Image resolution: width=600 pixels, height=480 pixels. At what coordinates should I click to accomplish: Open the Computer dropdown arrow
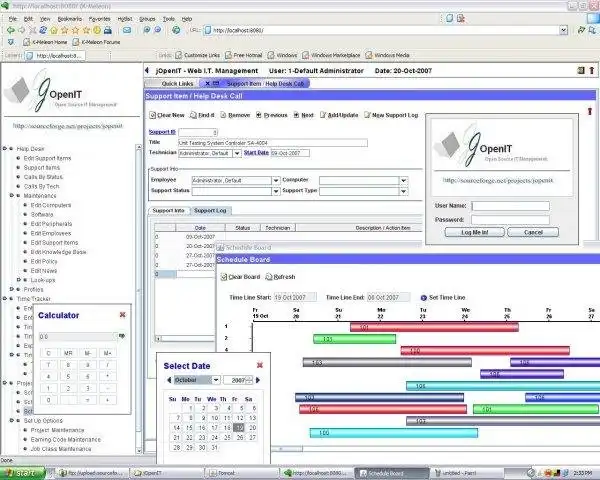click(403, 180)
